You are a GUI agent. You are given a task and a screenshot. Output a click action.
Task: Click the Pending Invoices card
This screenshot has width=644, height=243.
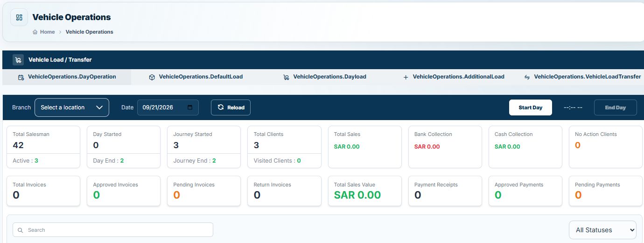tap(204, 191)
